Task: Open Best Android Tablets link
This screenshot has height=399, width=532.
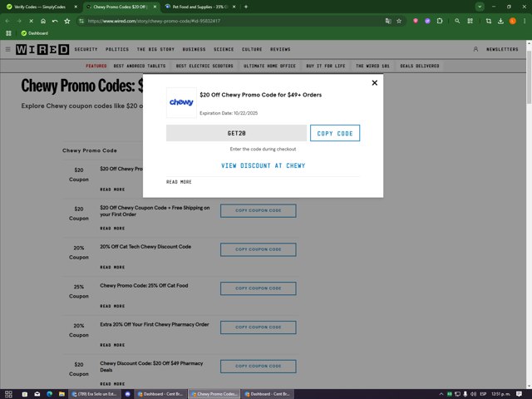Action: pyautogui.click(x=140, y=66)
